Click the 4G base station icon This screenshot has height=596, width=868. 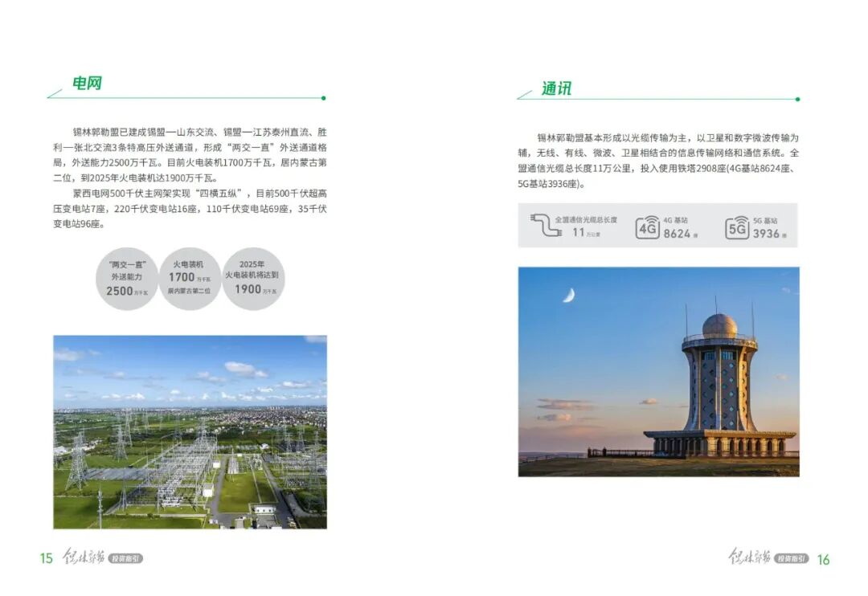(x=648, y=227)
